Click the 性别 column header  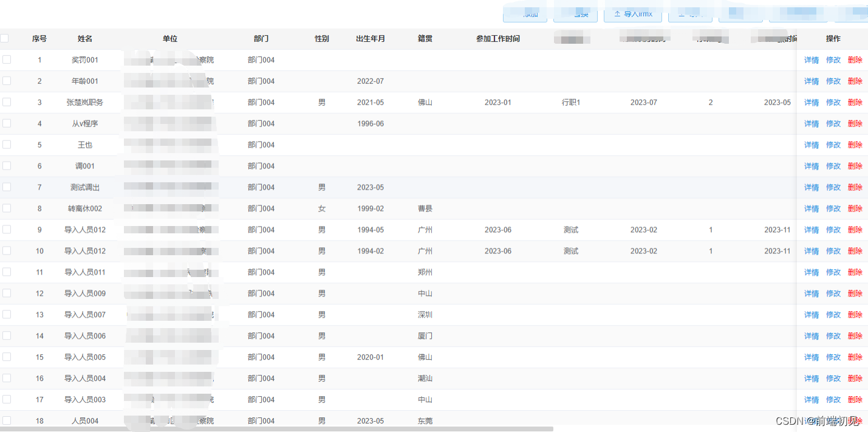[322, 39]
